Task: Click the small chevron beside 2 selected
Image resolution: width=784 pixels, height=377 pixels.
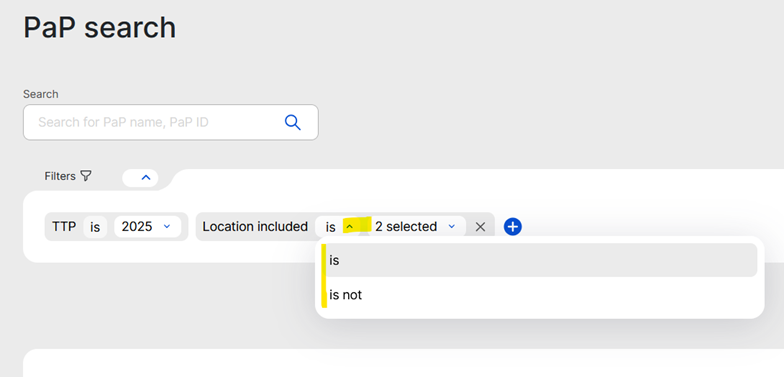Action: pyautogui.click(x=452, y=226)
